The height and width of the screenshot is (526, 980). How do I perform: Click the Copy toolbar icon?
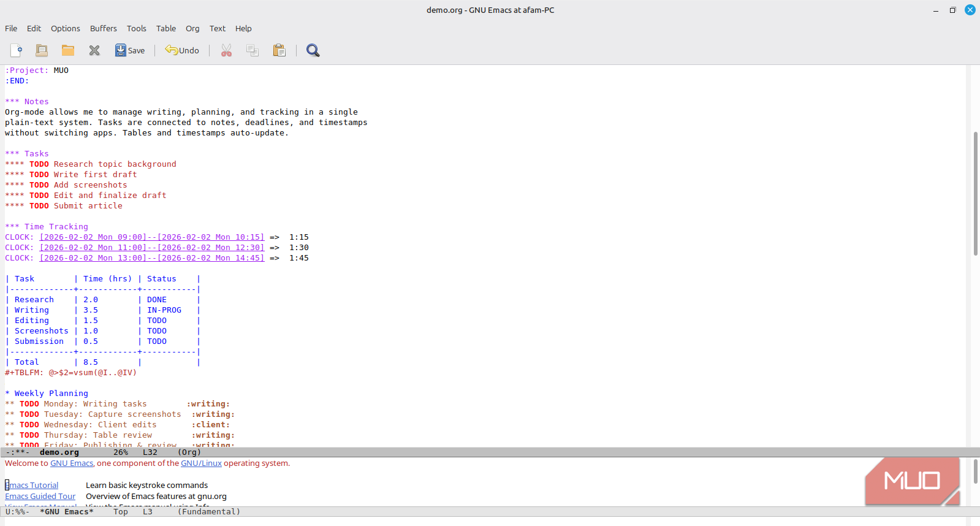253,50
